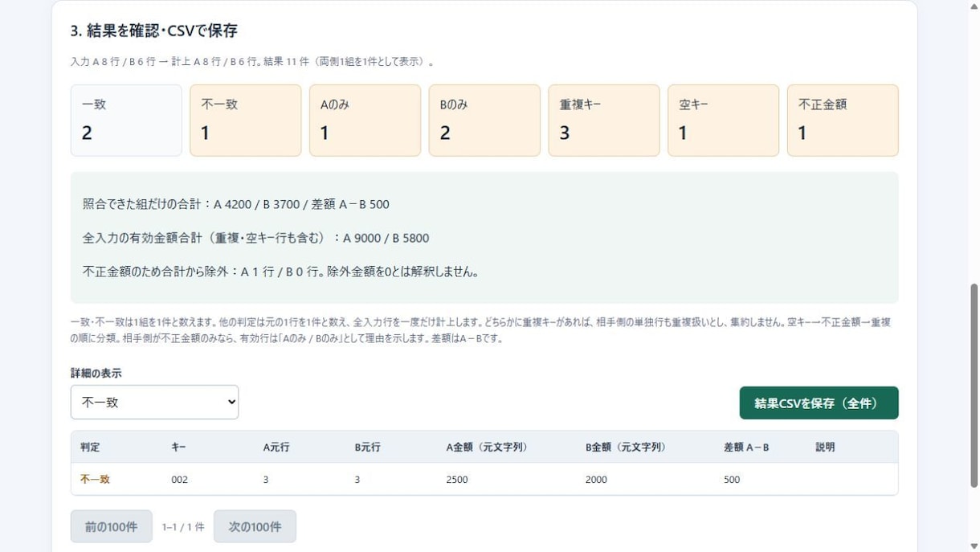This screenshot has width=980, height=552.
Task: Click the B元行 column header
Action: (368, 447)
